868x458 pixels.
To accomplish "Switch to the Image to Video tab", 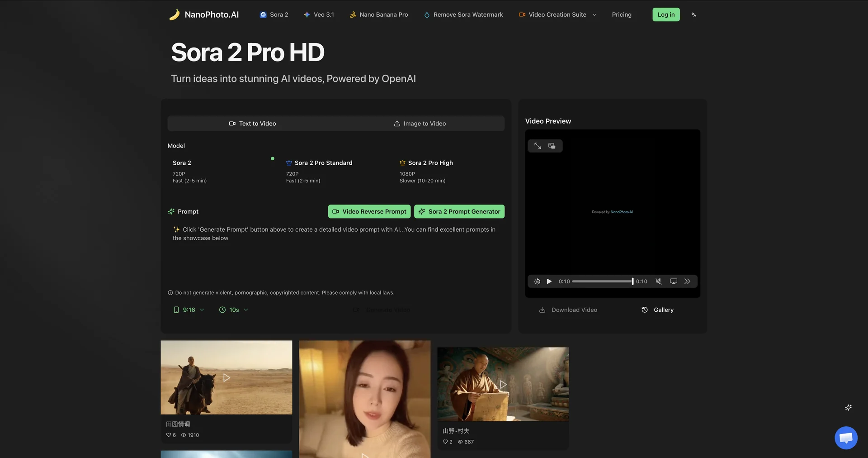I will point(420,124).
